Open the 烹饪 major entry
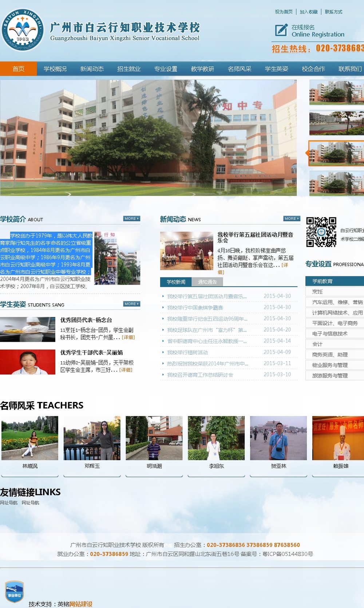This screenshot has height=608, width=364. pos(334,292)
